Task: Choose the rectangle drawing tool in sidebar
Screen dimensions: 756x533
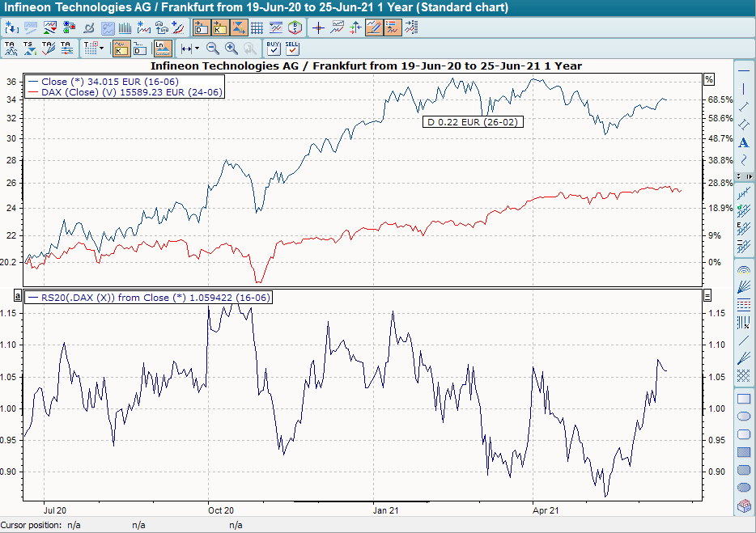Action: [x=744, y=399]
